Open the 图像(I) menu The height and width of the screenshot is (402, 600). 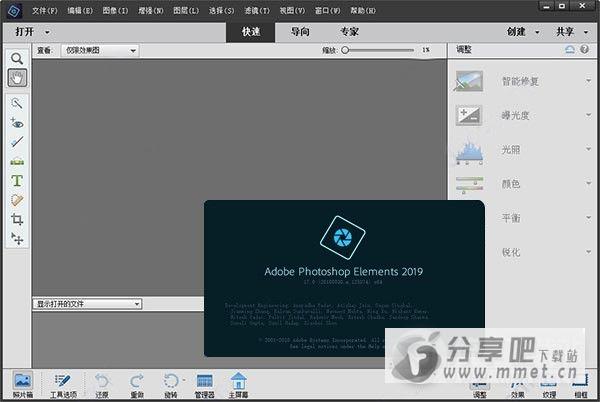click(x=115, y=11)
